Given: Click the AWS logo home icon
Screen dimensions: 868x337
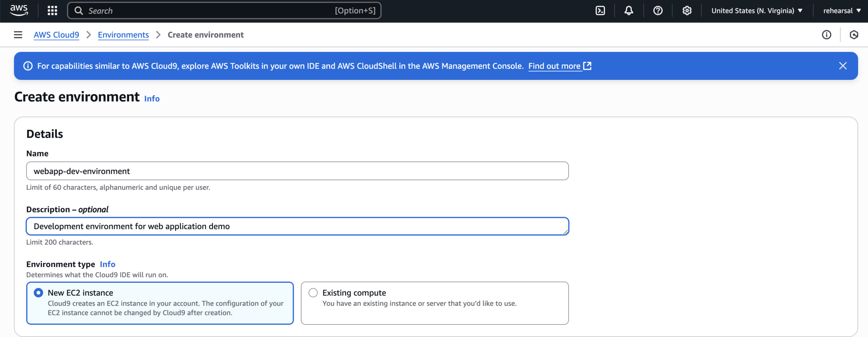Looking at the screenshot, I should click(x=19, y=10).
